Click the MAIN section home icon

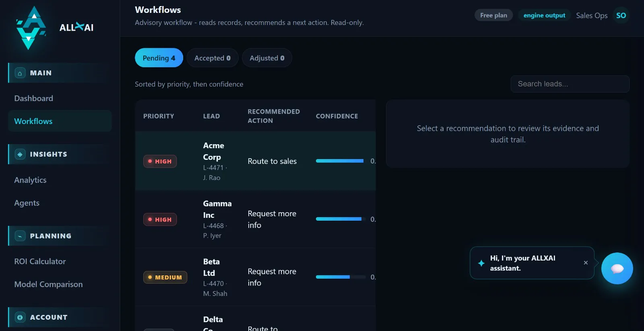[x=20, y=73]
